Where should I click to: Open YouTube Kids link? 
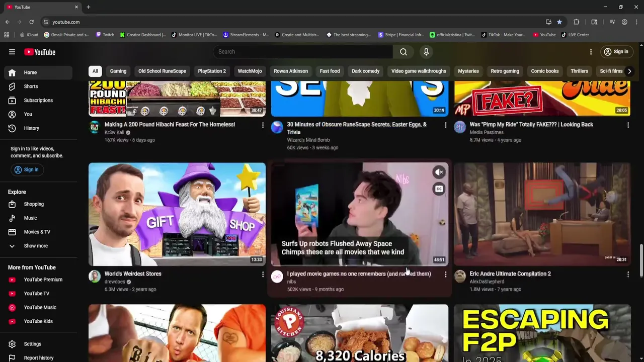tap(38, 321)
